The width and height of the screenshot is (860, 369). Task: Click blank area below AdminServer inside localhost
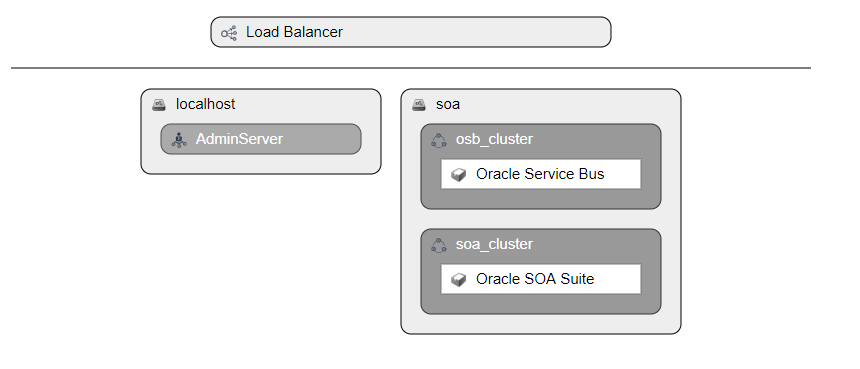point(261,164)
